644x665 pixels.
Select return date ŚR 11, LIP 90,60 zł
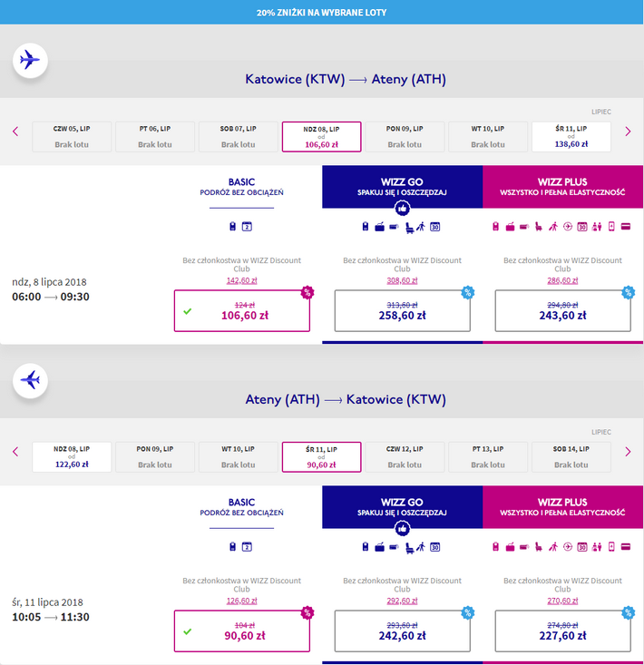[321, 456]
